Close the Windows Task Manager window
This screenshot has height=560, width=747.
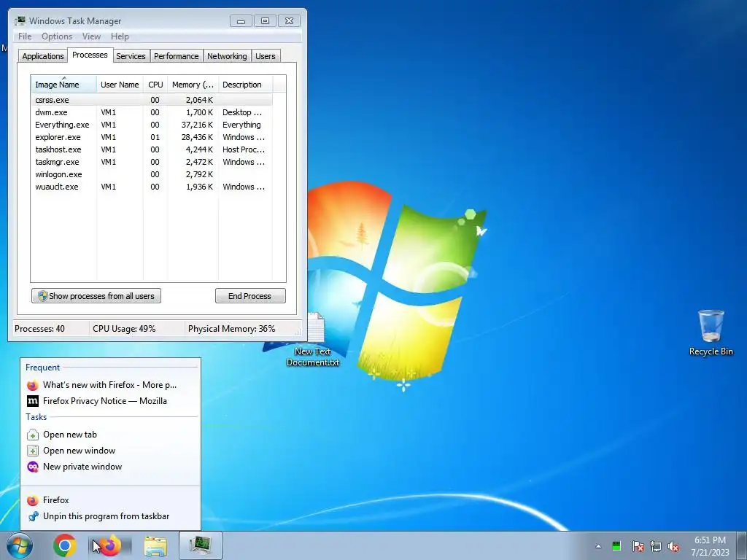pyautogui.click(x=289, y=20)
